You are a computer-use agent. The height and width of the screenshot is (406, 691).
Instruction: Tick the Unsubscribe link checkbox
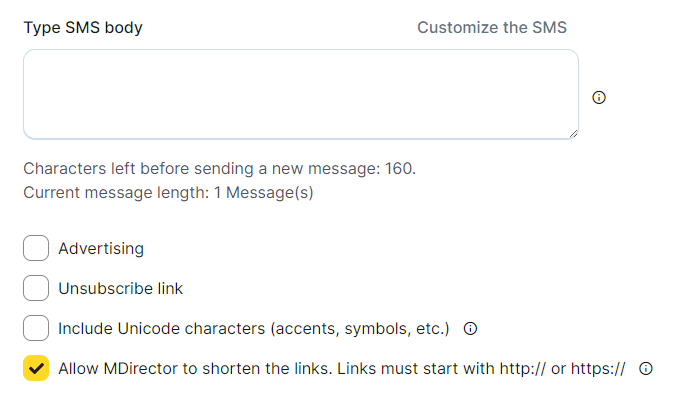tap(36, 288)
